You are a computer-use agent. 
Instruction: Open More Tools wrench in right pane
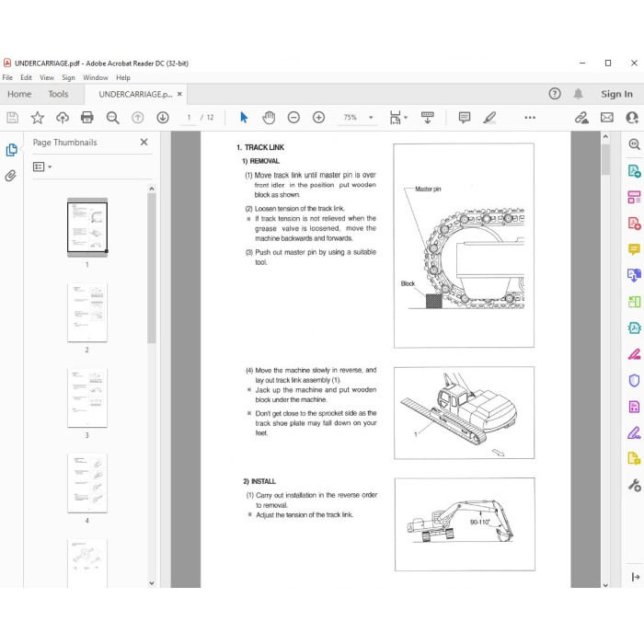(x=634, y=485)
